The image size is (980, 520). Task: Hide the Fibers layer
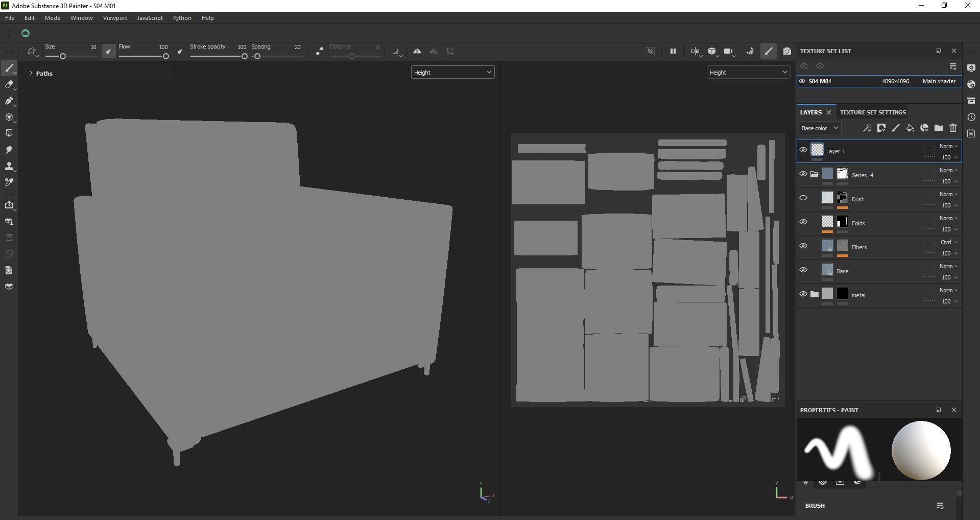803,246
